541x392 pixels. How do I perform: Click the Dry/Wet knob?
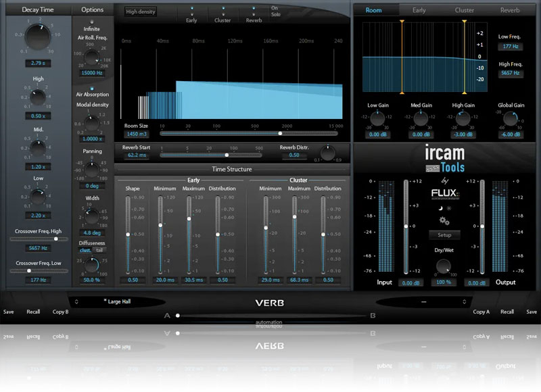click(x=444, y=266)
